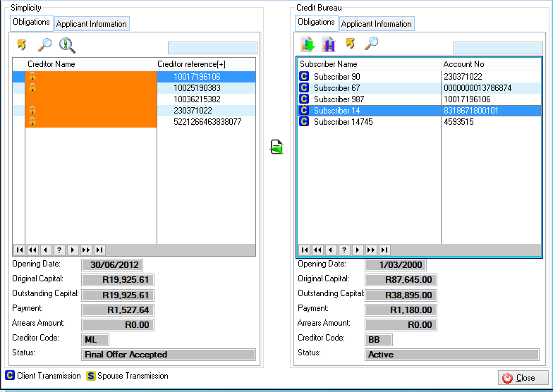Click the green magnifier icon in Simplicity toolbar
The height and width of the screenshot is (392, 553).
pos(67,45)
